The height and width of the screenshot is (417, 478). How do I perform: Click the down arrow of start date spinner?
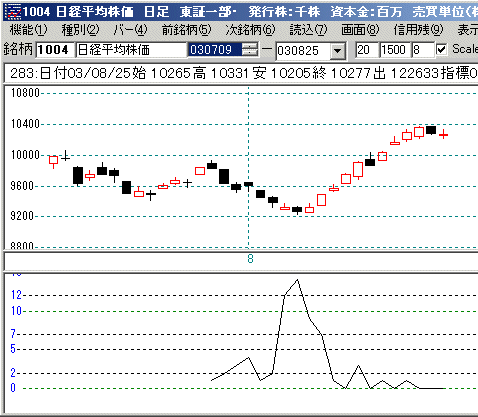[x=250, y=53]
